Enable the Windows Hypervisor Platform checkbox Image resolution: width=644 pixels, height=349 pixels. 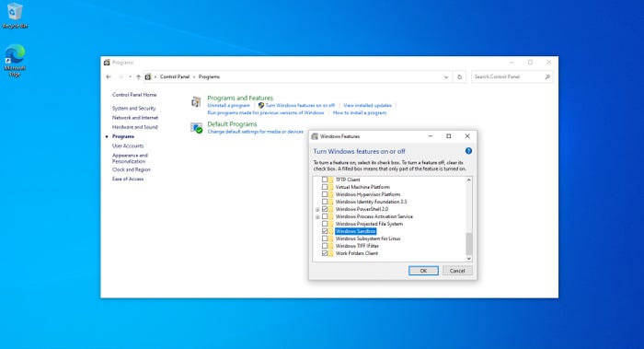pos(325,194)
